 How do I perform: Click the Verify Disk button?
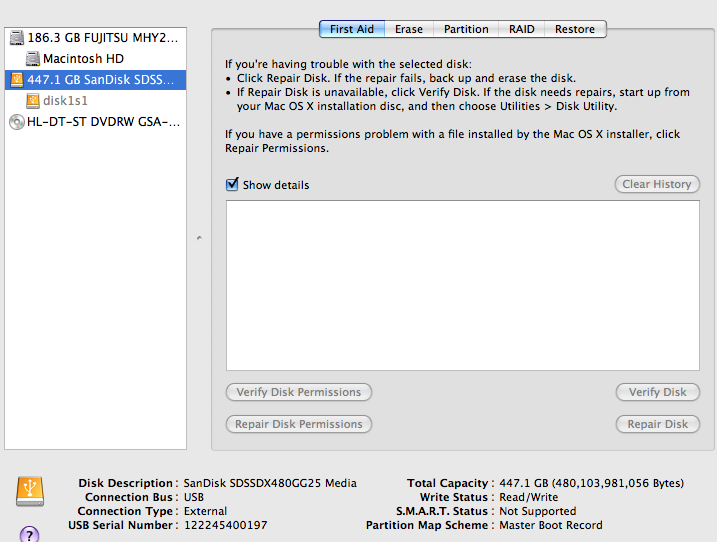(657, 393)
